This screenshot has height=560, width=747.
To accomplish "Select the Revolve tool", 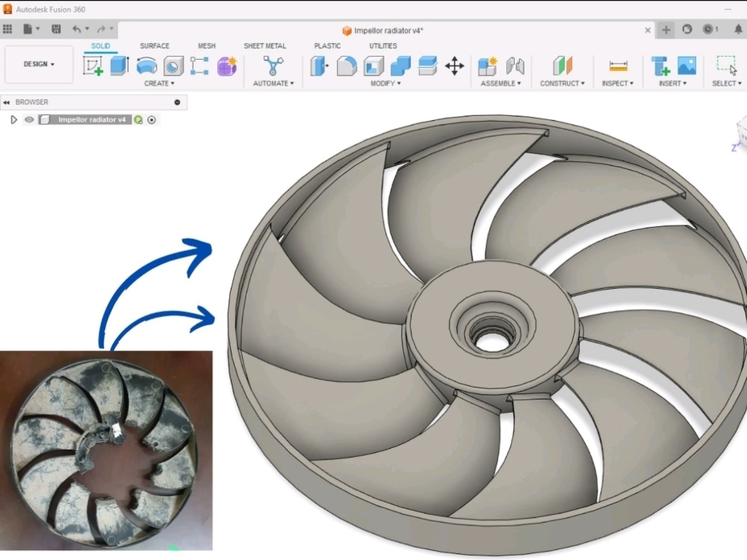I will coord(146,66).
